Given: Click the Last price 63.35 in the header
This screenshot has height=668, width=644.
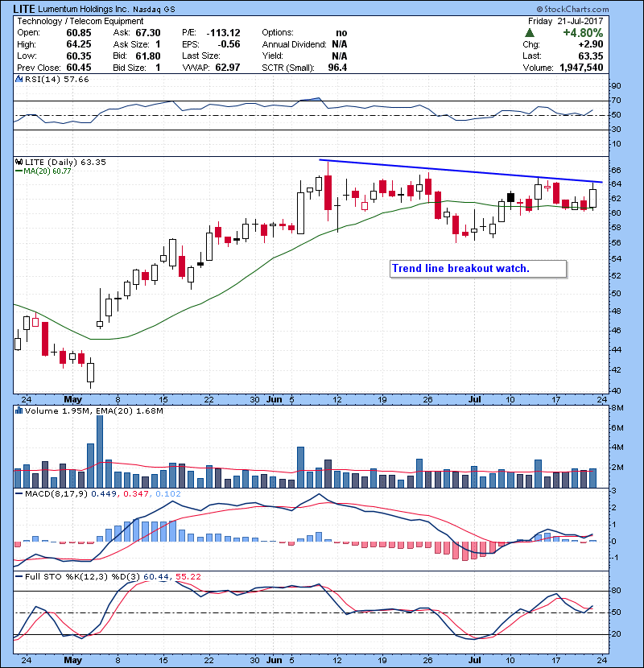Looking at the screenshot, I should point(591,56).
